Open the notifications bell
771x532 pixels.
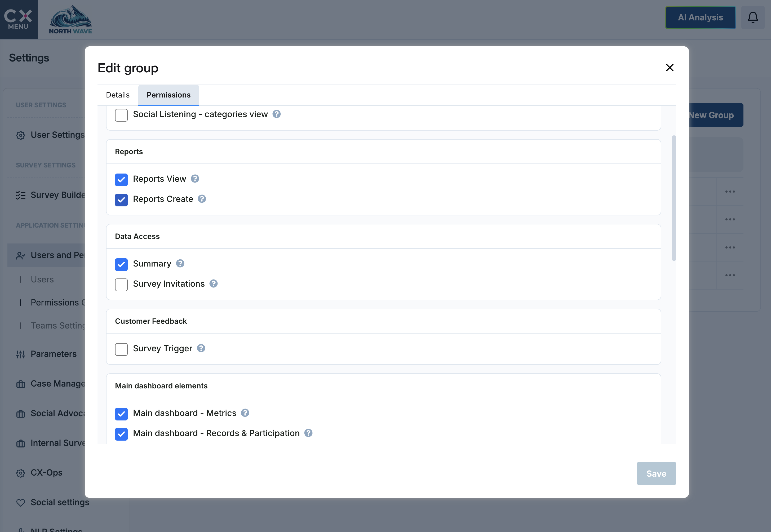coord(753,17)
